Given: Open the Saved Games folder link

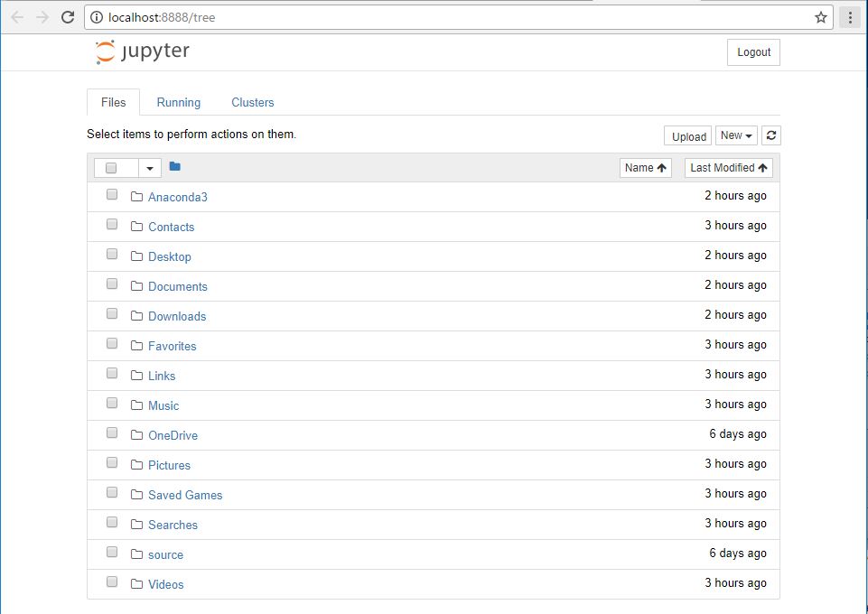Looking at the screenshot, I should (x=185, y=495).
